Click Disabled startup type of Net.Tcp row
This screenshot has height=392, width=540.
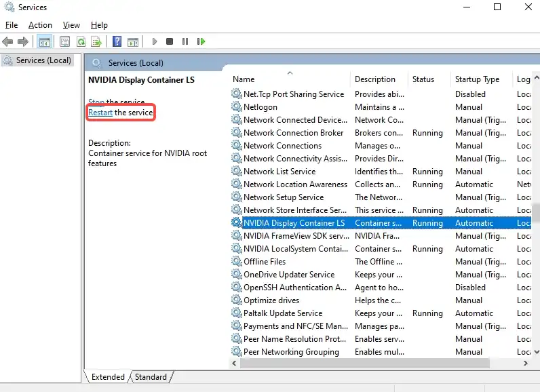pos(470,94)
